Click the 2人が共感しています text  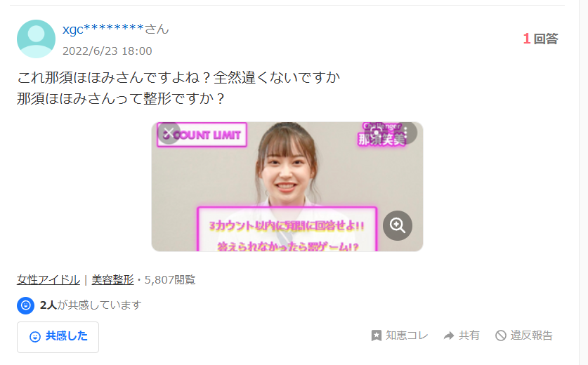coord(91,305)
